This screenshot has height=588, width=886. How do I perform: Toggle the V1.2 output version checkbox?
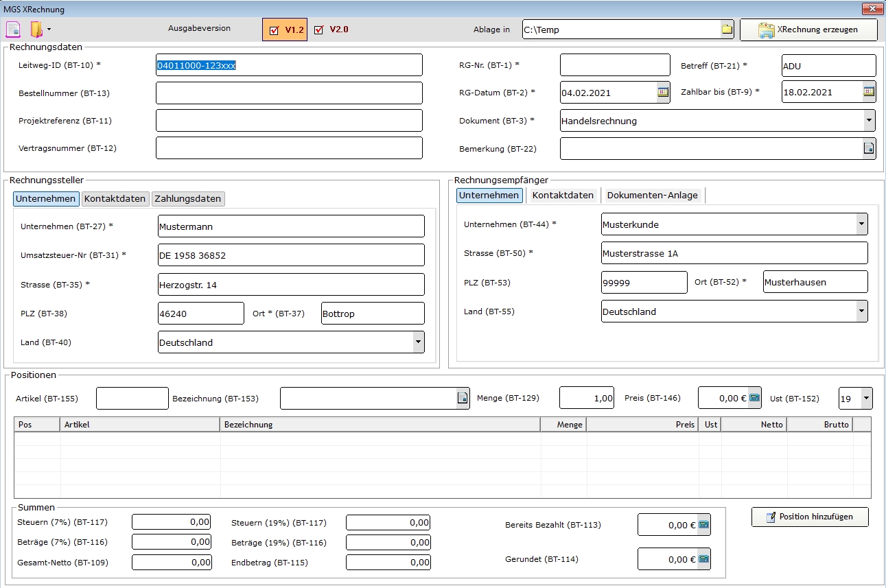click(275, 30)
